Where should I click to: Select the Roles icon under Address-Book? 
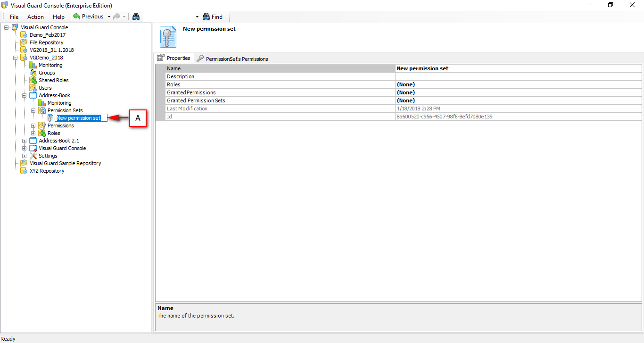42,133
